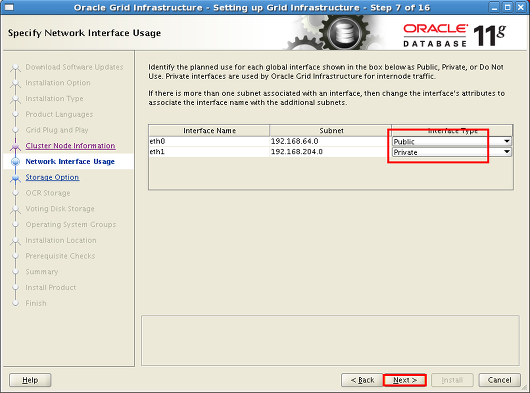Click the Finish step

coord(36,303)
